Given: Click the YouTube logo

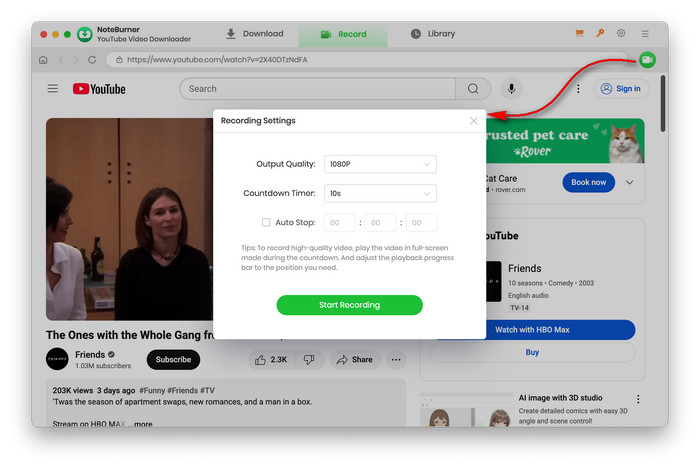Looking at the screenshot, I should 99,89.
